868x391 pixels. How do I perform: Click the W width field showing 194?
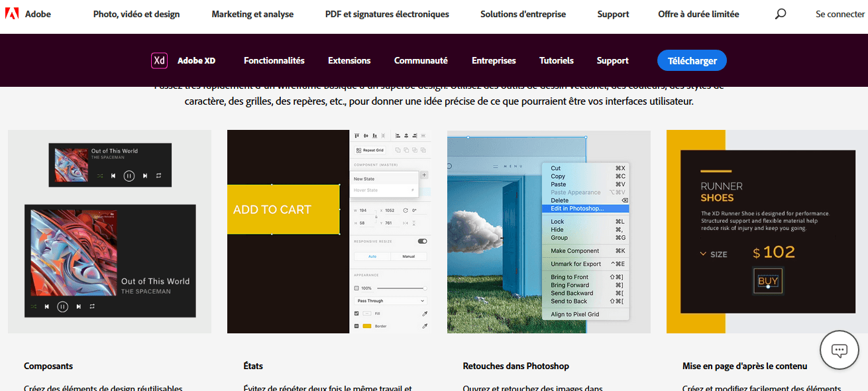364,210
